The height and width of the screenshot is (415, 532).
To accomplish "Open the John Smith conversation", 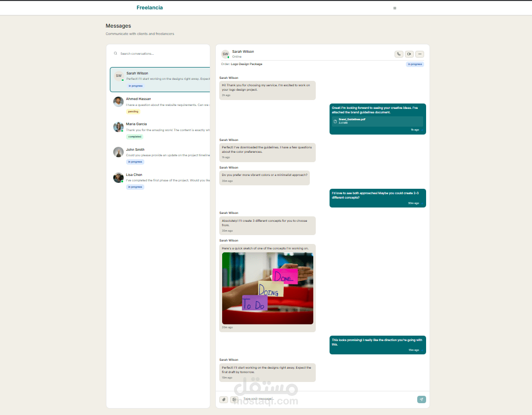I will point(160,155).
